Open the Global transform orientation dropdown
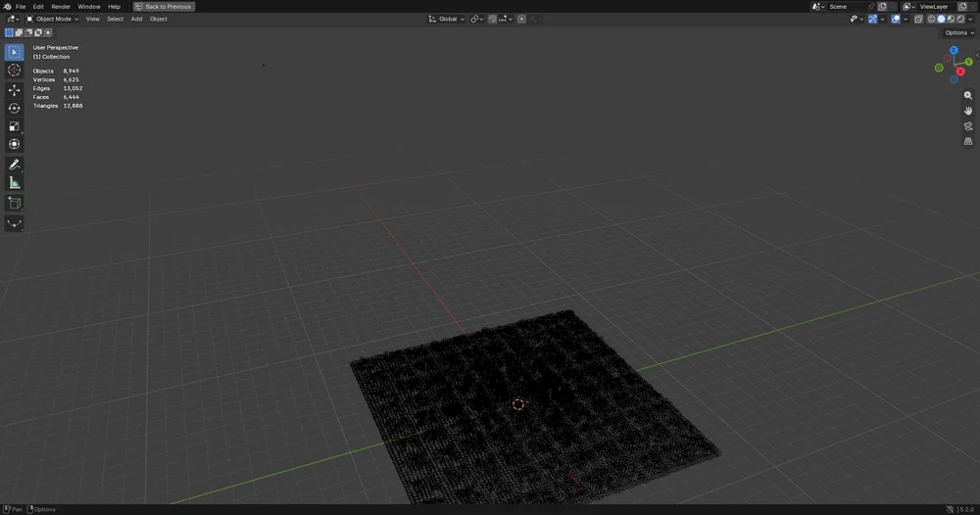Image resolution: width=980 pixels, height=515 pixels. [x=446, y=19]
